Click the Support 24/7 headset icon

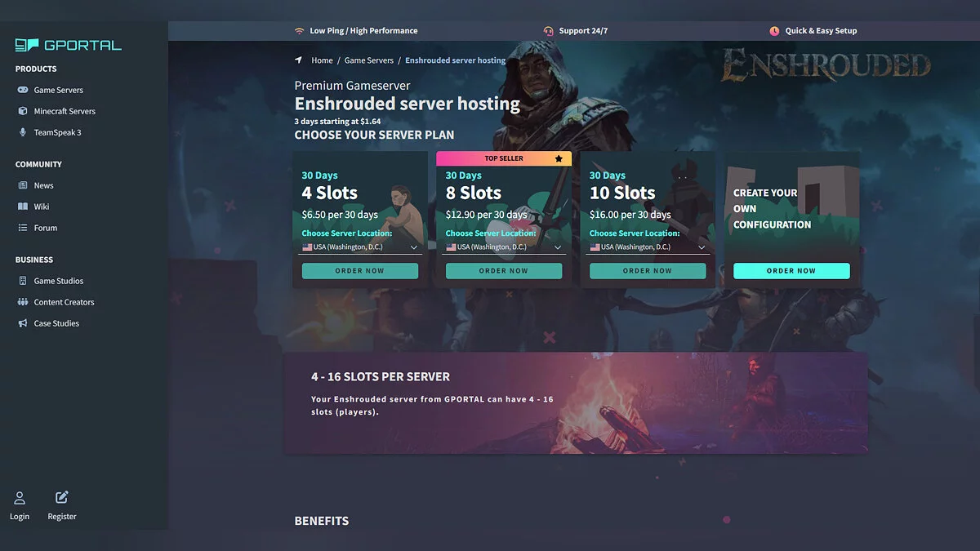[x=549, y=31]
